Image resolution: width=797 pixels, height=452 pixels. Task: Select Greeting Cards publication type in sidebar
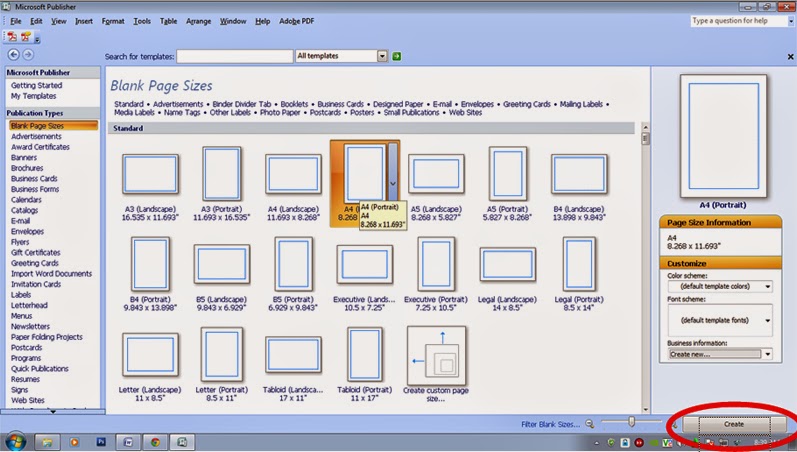[x=35, y=263]
